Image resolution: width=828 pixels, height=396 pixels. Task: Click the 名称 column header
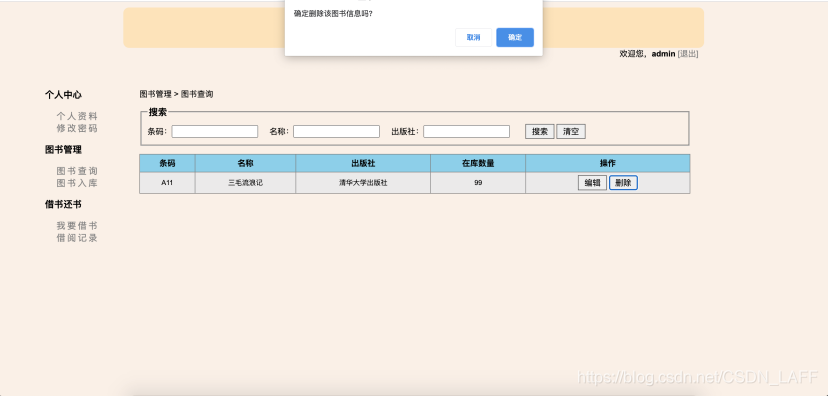246,163
